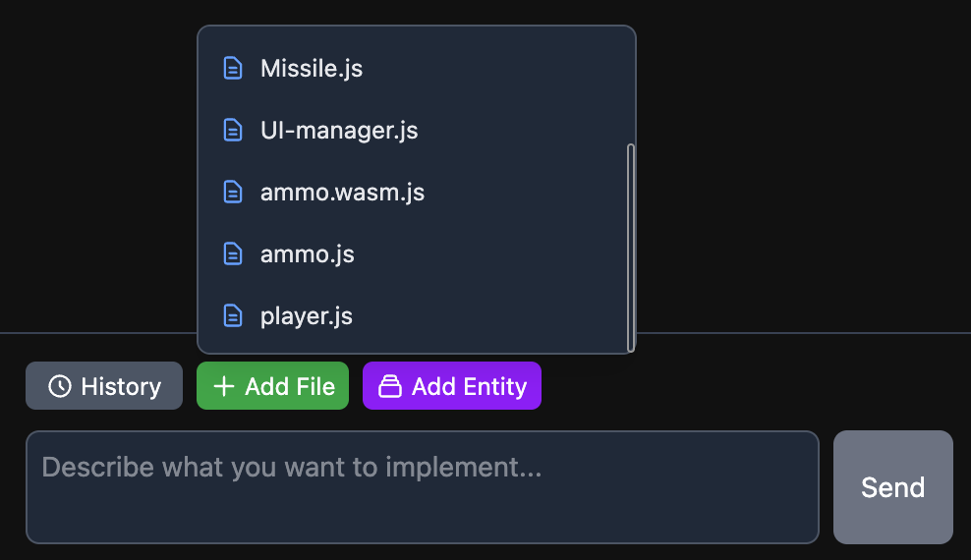Select Missile.js from the file list

tap(312, 69)
